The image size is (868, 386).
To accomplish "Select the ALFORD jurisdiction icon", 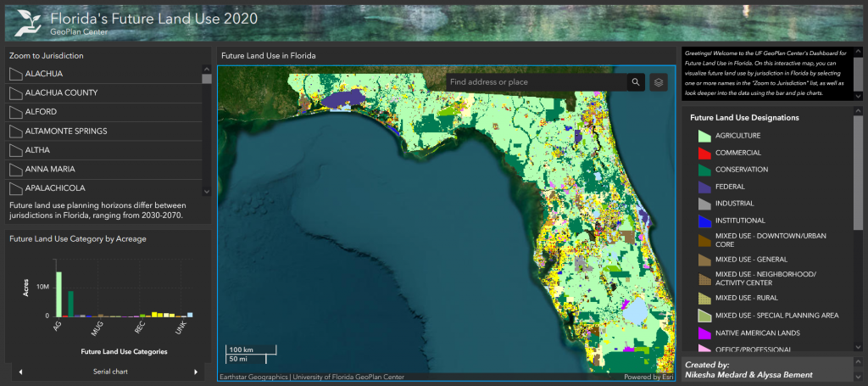I will [15, 112].
